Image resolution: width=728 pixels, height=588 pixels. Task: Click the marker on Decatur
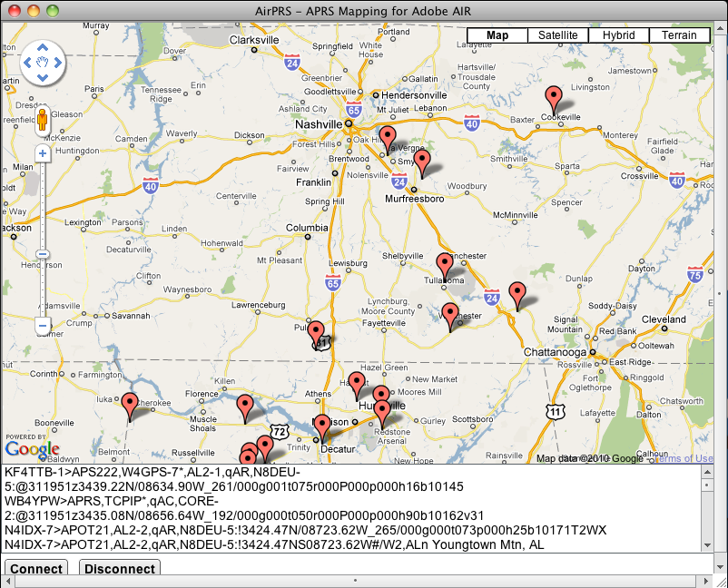[324, 426]
